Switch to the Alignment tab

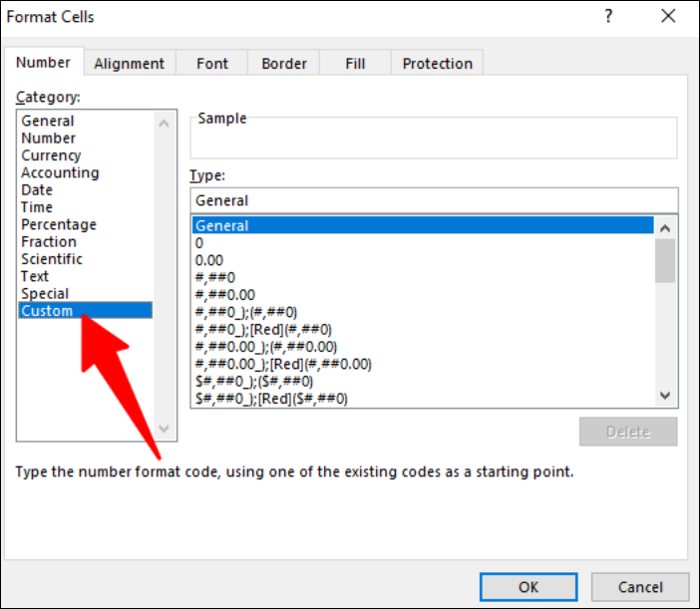[129, 63]
